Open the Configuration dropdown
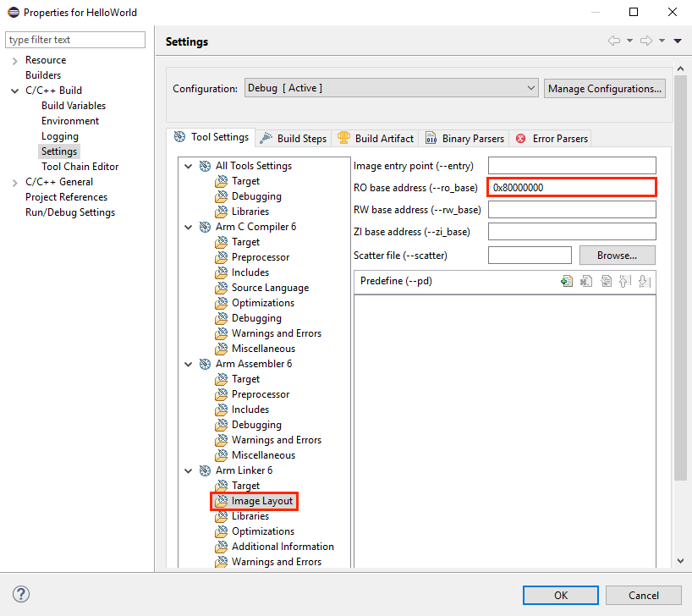The height and width of the screenshot is (616, 692). coord(530,87)
